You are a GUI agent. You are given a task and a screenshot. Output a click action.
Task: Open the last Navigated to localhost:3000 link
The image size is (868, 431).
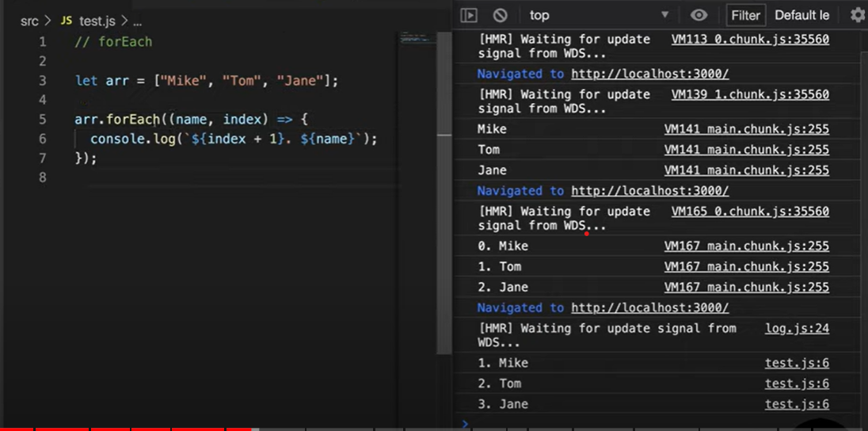[650, 307]
